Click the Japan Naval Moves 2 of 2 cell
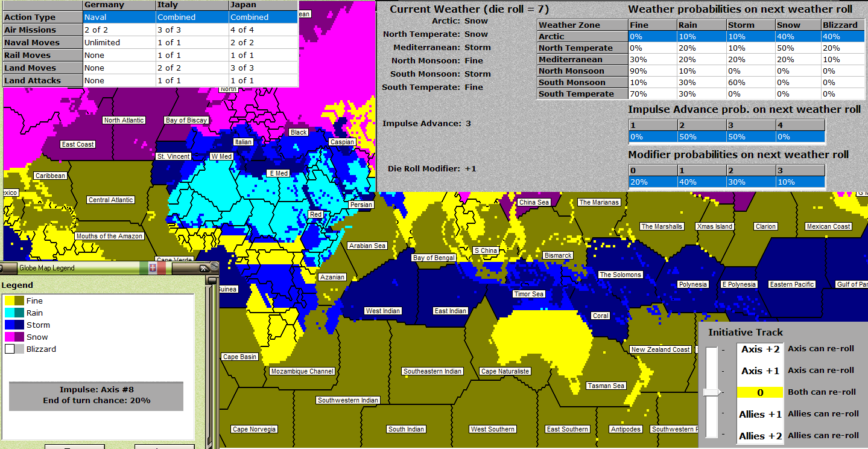Screen dimensions: 868x449 (263, 42)
